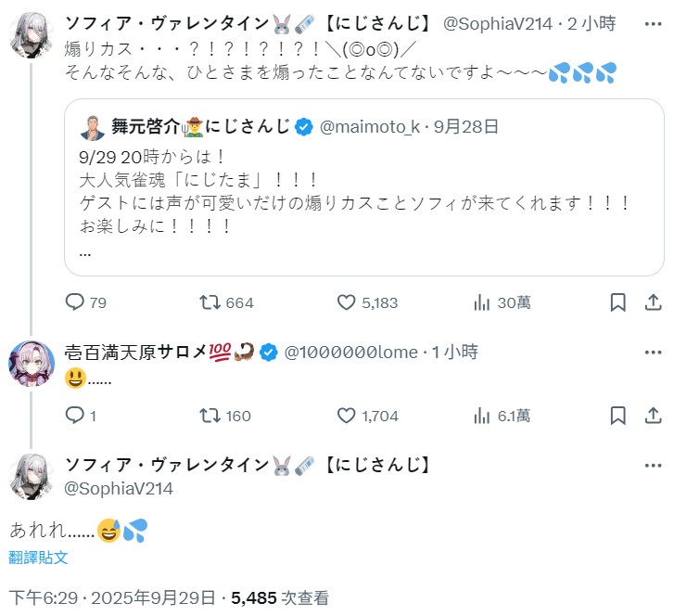Share Salome's tweet
This screenshot has height=616, width=674.
coord(652,415)
